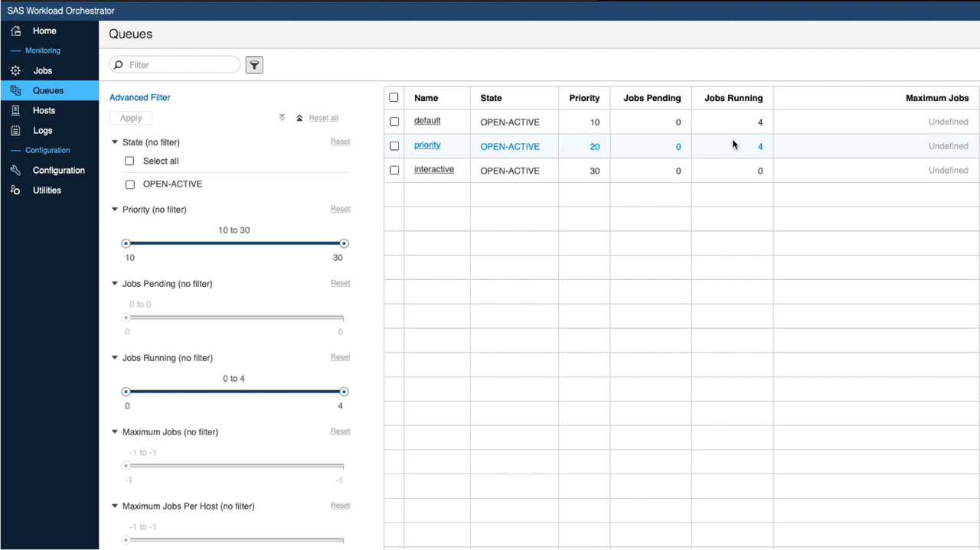Click the Maximum Jobs slider handle
The width and height of the screenshot is (980, 550).
[x=126, y=466]
